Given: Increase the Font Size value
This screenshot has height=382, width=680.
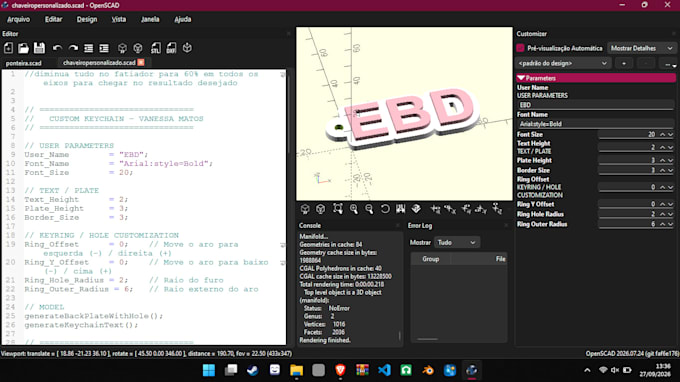Looking at the screenshot, I should [663, 134].
